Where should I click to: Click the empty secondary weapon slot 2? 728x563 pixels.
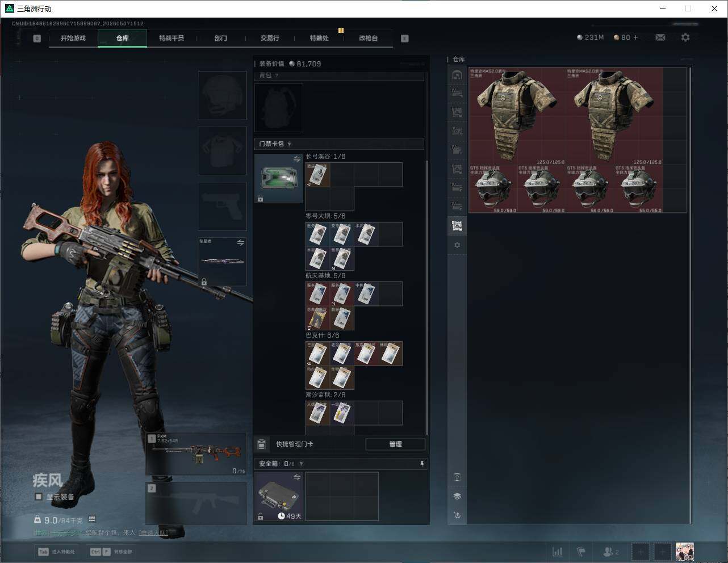point(196,503)
